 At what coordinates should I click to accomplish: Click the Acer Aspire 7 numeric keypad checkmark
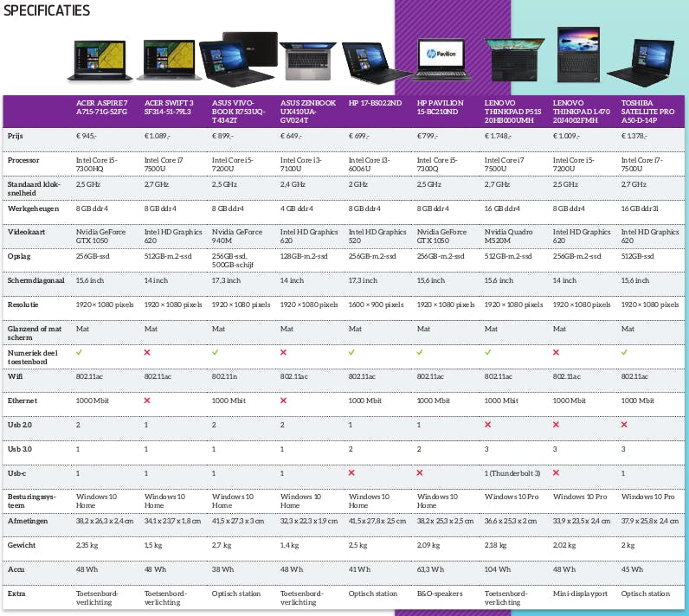point(79,352)
